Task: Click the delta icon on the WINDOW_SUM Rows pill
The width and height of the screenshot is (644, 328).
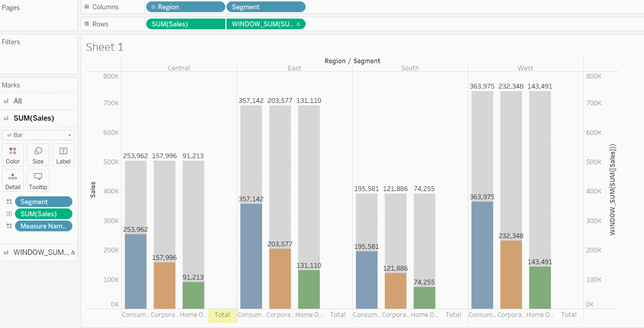Action: click(x=298, y=24)
